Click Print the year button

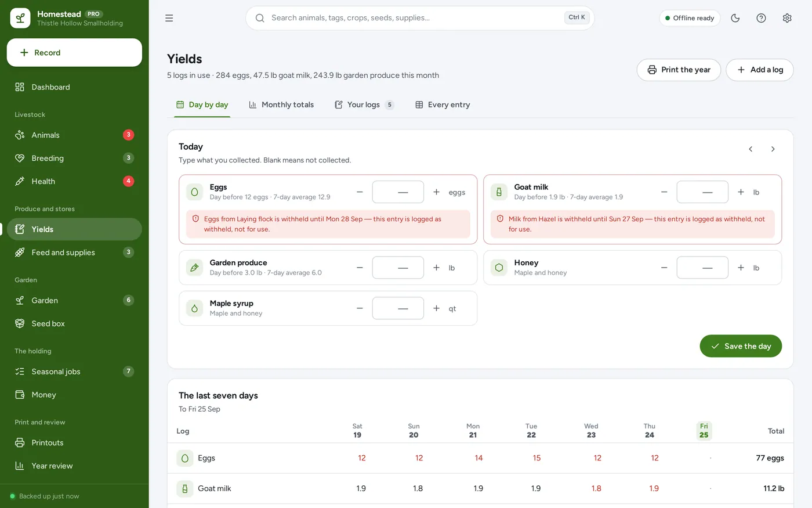pyautogui.click(x=679, y=70)
